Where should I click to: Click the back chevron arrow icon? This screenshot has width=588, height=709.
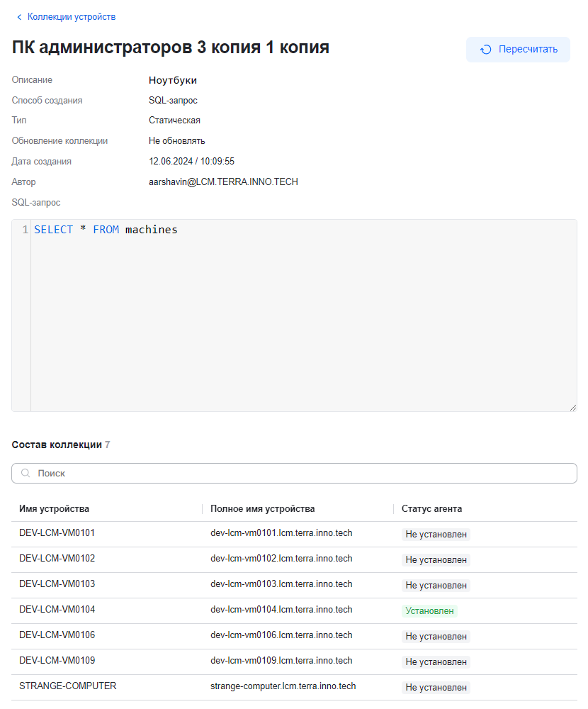click(19, 17)
